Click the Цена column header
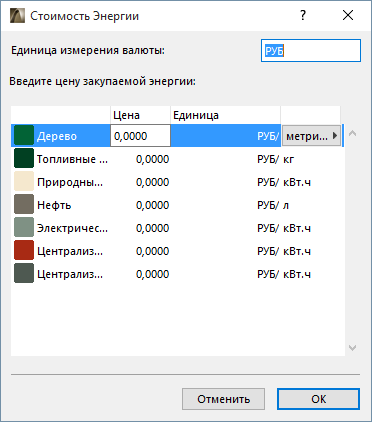 tap(140, 115)
